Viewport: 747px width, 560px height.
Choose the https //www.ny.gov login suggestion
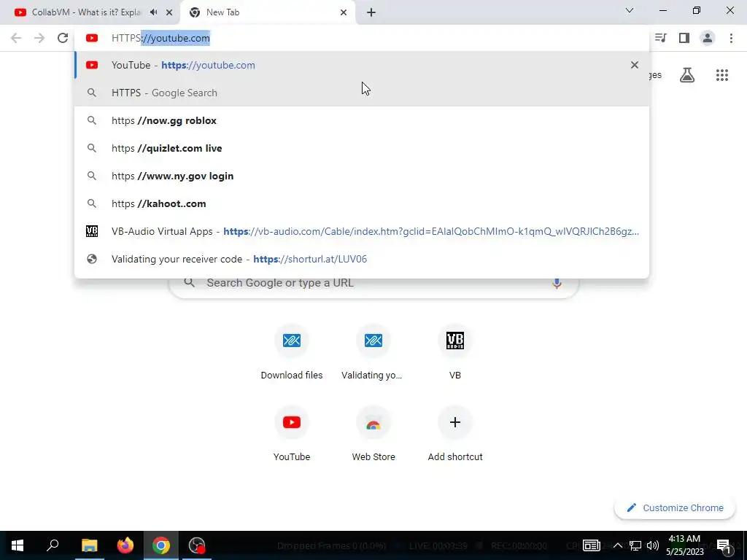point(362,176)
